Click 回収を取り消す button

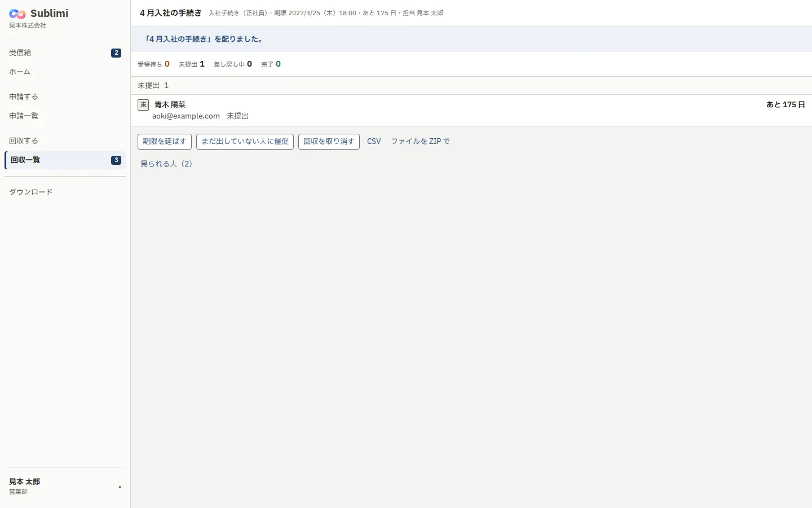(329, 142)
